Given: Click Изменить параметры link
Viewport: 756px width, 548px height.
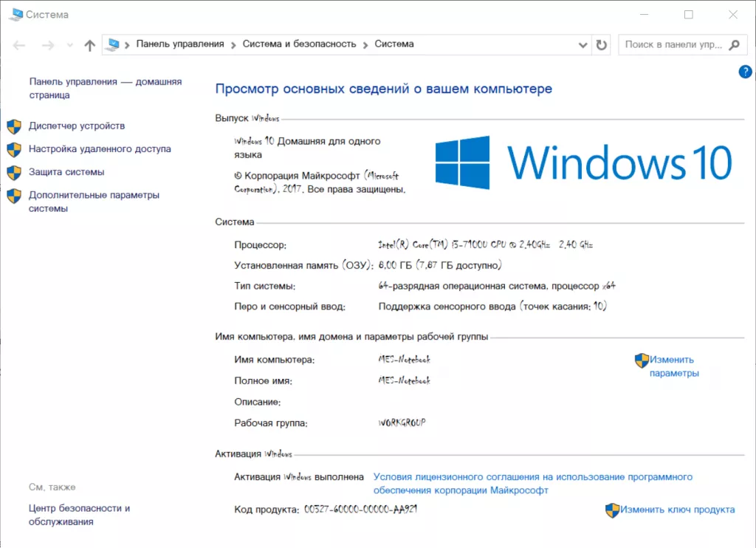Looking at the screenshot, I should pyautogui.click(x=673, y=366).
